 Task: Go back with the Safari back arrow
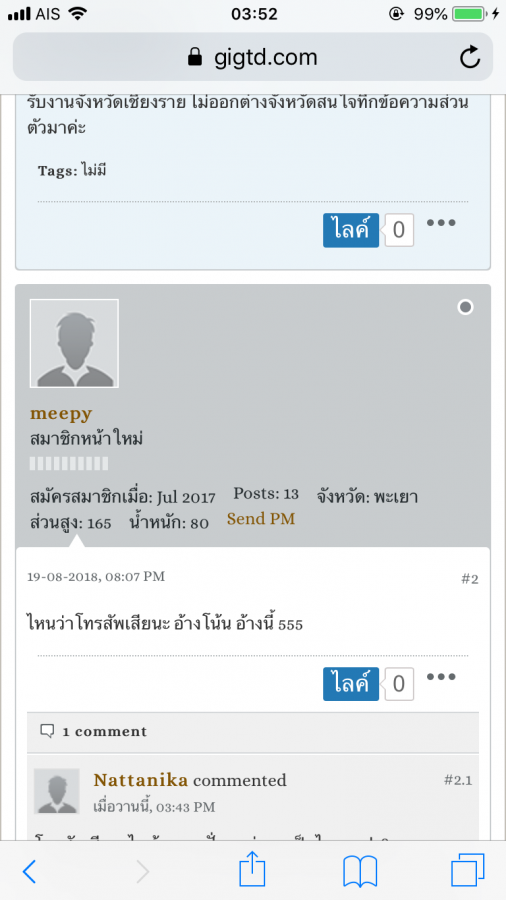pos(29,872)
